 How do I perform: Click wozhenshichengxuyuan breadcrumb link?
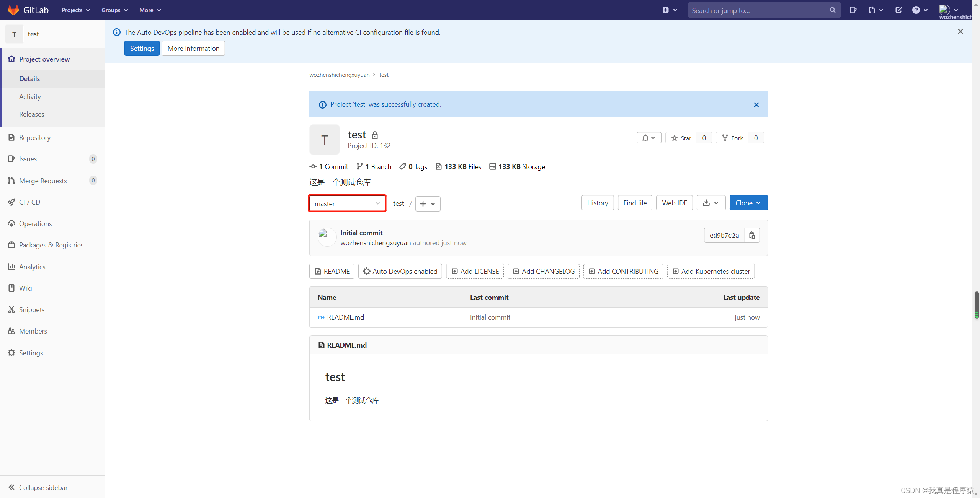point(340,75)
